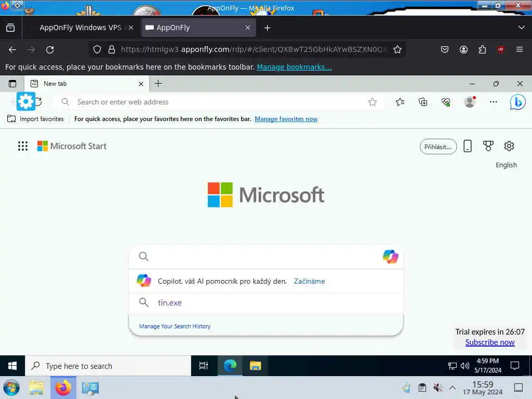Open remote network tray icon

coord(453,366)
